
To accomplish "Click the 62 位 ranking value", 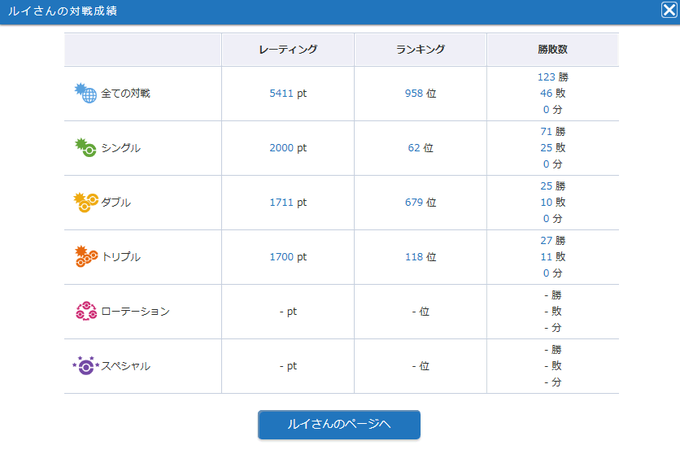I will point(420,148).
